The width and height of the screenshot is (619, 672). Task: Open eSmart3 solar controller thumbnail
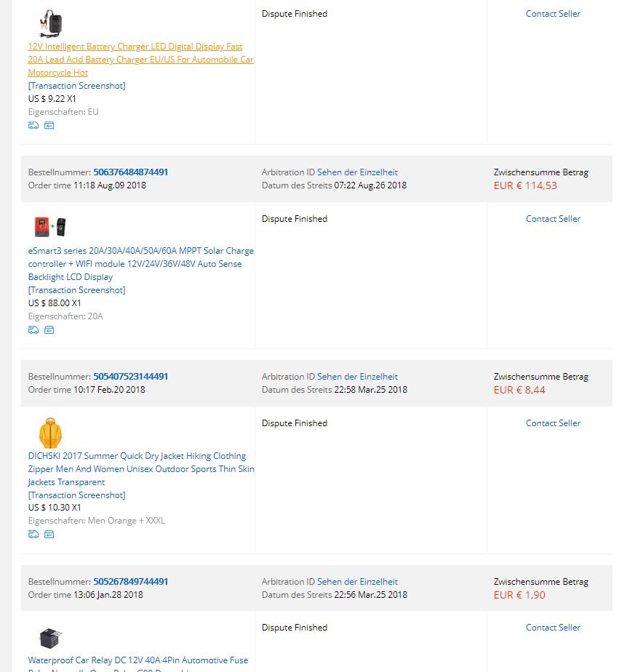tap(51, 227)
